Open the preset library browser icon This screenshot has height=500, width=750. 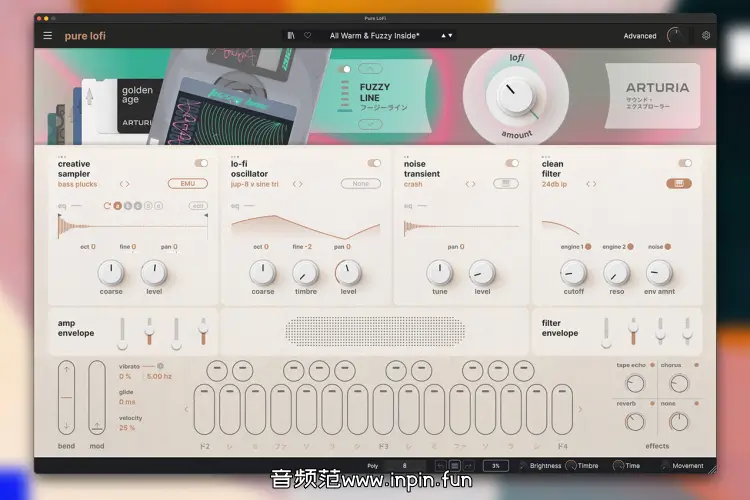point(291,35)
